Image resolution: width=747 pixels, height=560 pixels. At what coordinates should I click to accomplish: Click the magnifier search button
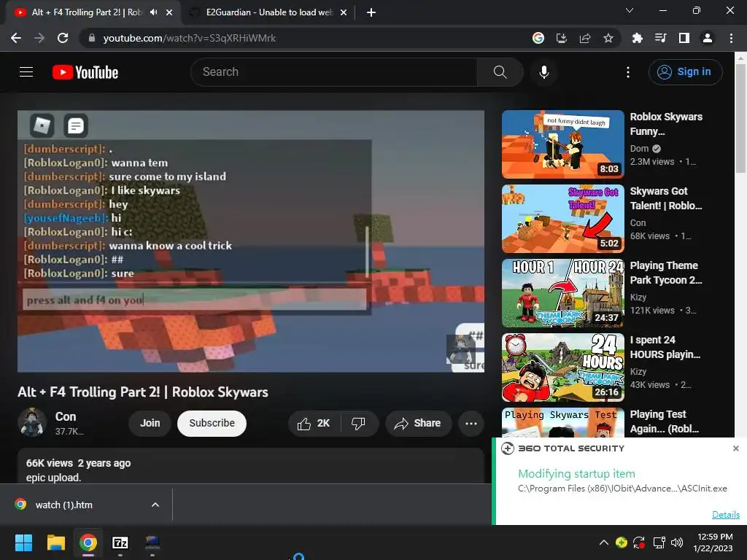coord(500,72)
